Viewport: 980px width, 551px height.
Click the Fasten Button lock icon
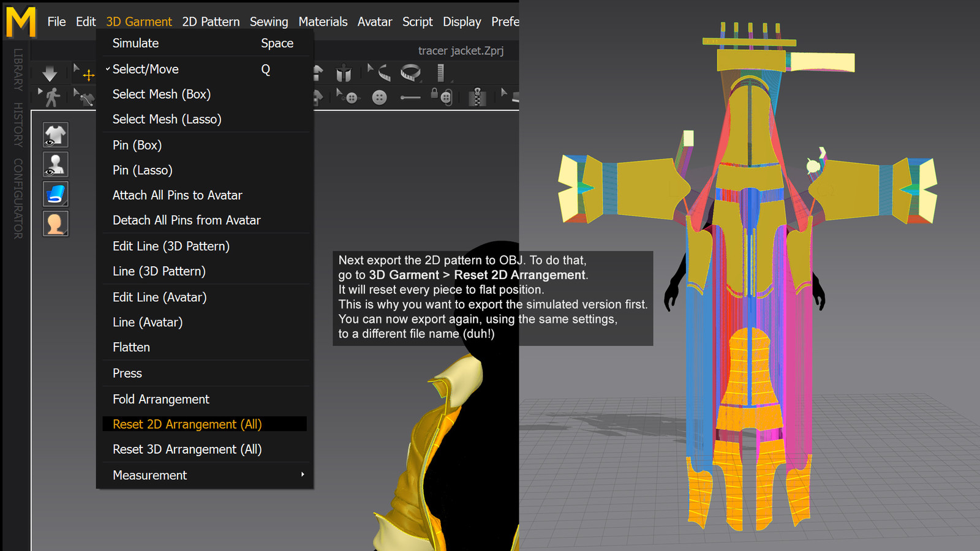tap(442, 96)
